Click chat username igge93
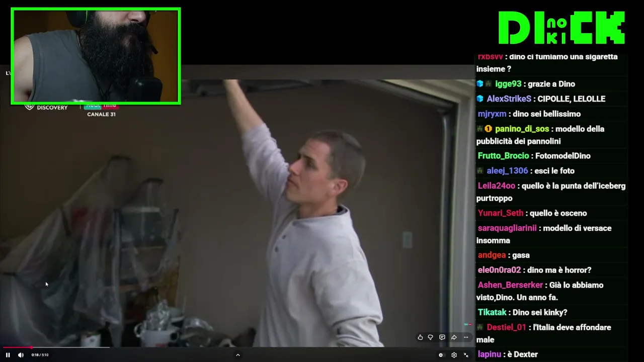This screenshot has height=362, width=644. click(508, 84)
